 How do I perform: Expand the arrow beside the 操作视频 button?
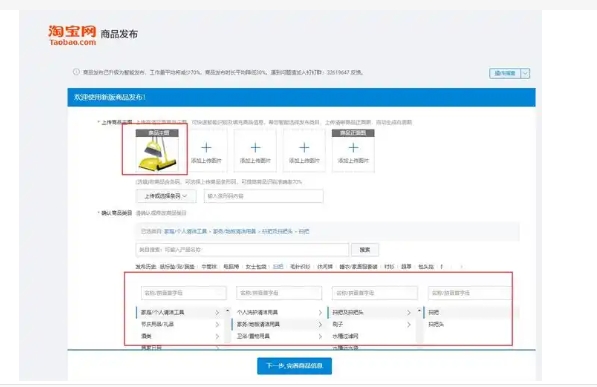click(x=525, y=73)
